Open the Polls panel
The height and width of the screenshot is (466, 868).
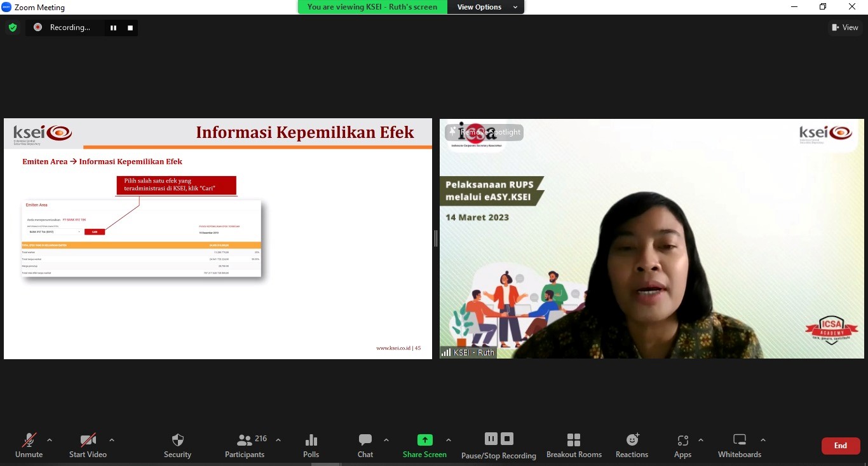311,445
